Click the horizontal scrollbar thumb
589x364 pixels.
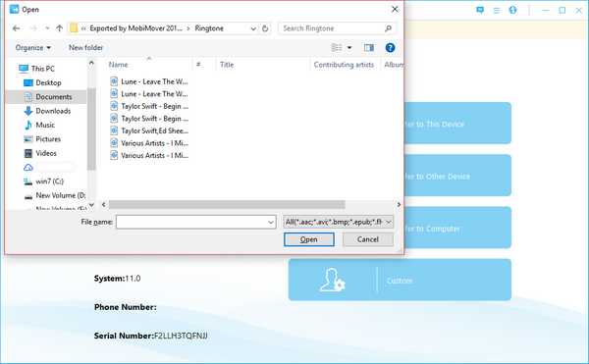[x=227, y=204]
